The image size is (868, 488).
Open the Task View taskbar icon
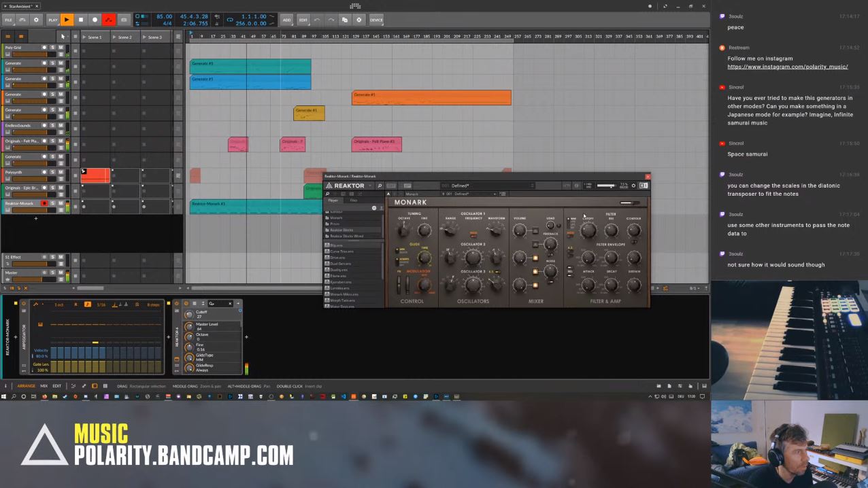click(33, 396)
